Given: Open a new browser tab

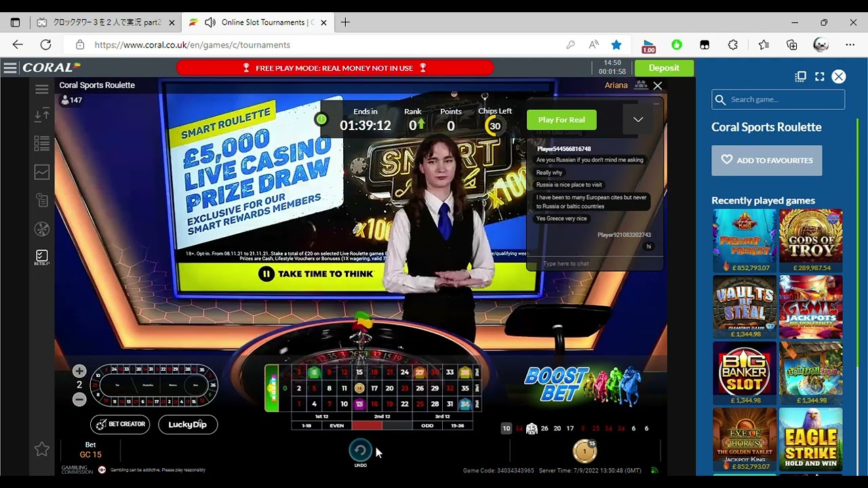Looking at the screenshot, I should [345, 22].
